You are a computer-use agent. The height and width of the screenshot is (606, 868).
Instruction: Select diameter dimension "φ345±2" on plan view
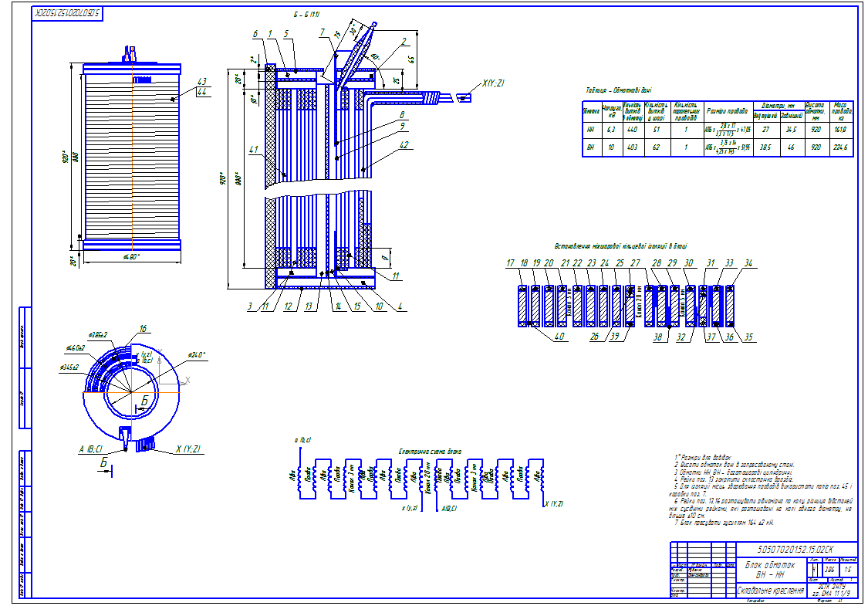(69, 367)
